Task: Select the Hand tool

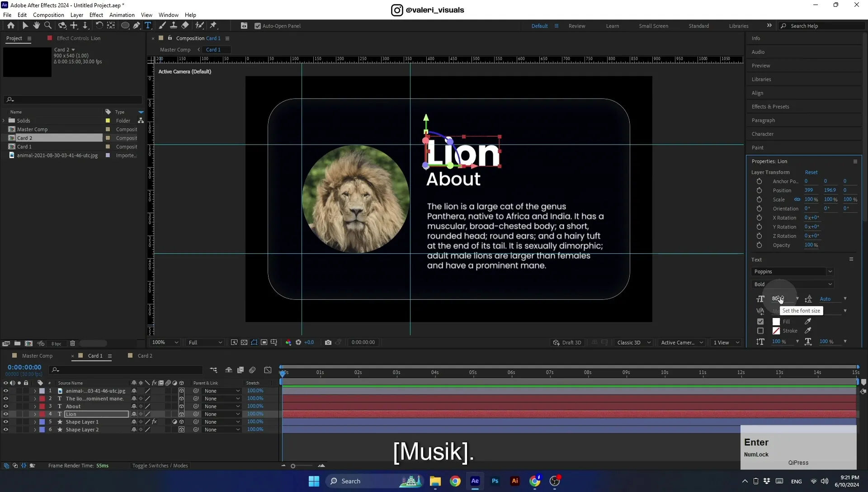Action: tap(37, 26)
